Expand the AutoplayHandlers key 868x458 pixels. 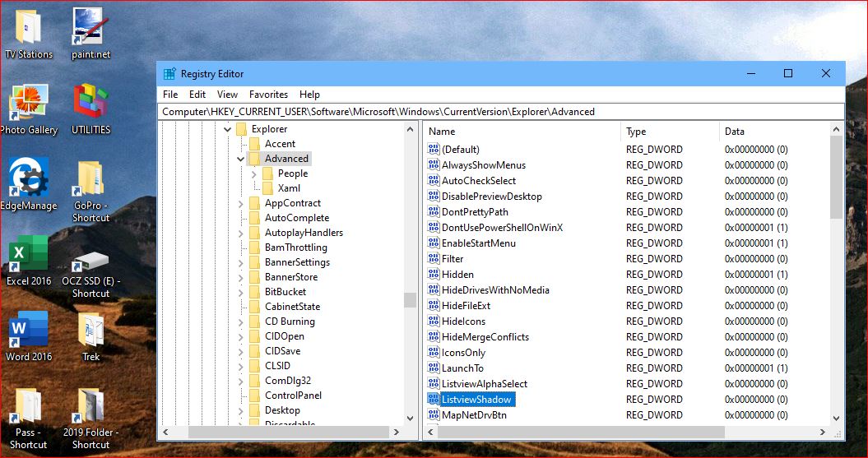(241, 233)
